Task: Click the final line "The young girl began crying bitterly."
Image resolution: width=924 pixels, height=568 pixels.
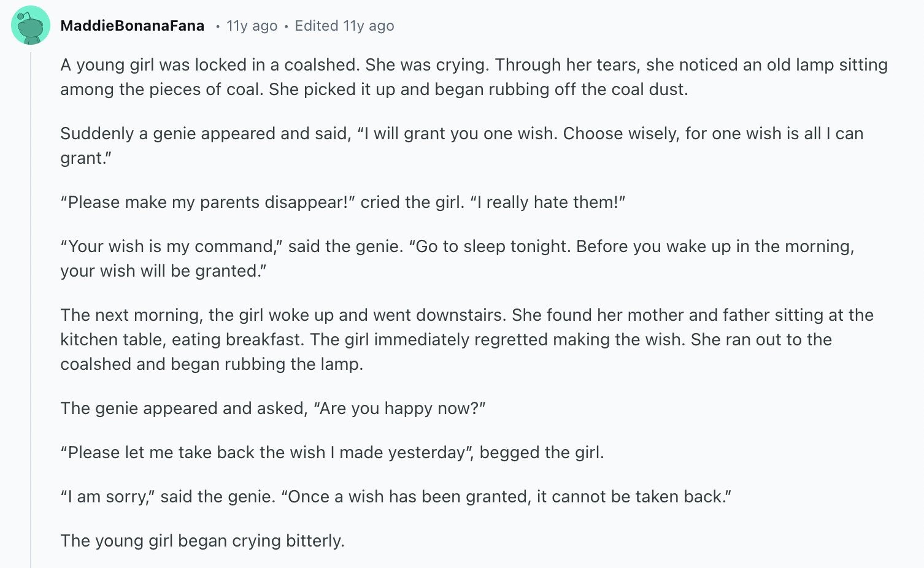Action: pyautogui.click(x=202, y=540)
